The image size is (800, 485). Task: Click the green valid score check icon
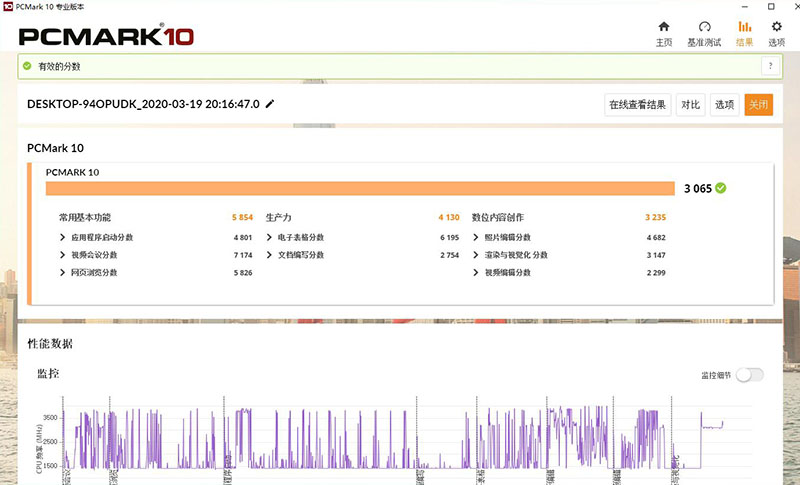[27, 66]
